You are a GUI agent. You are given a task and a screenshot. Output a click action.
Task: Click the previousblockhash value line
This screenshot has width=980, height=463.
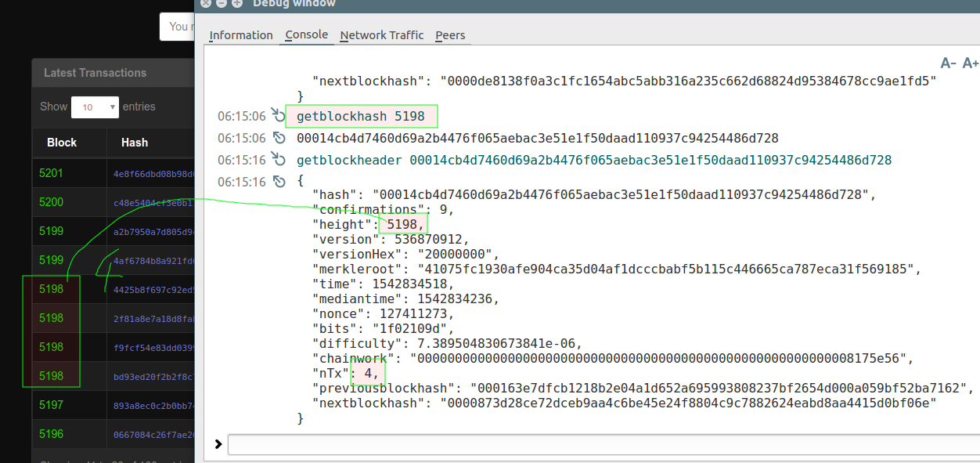(643, 388)
